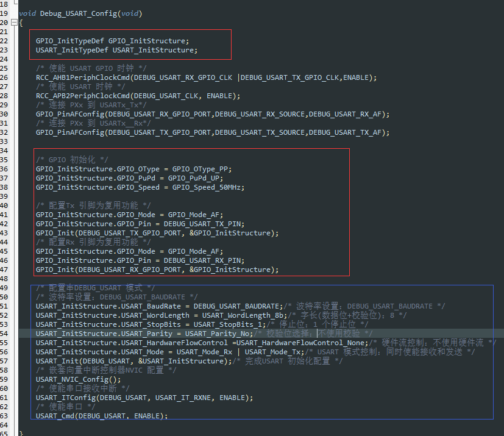Click the USART_NVIC_Config() call
The image size is (504, 436).
tap(79, 379)
